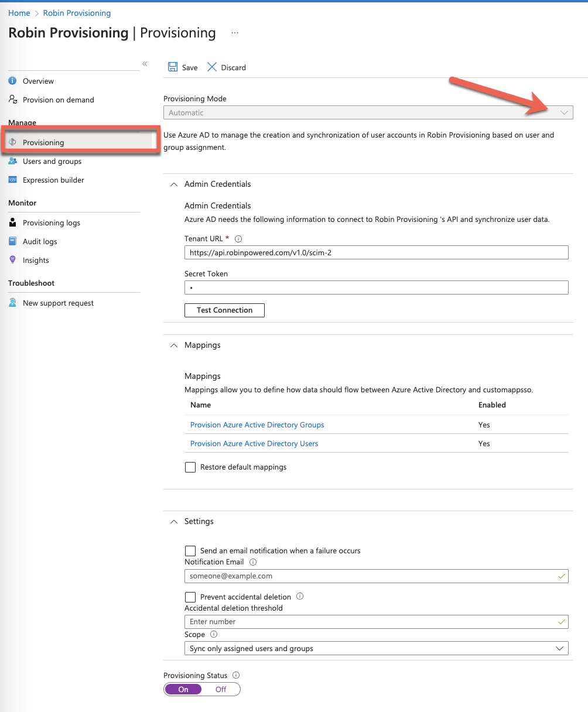Open the Provisioning Mode dropdown
The height and width of the screenshot is (712, 588).
pyautogui.click(x=368, y=112)
